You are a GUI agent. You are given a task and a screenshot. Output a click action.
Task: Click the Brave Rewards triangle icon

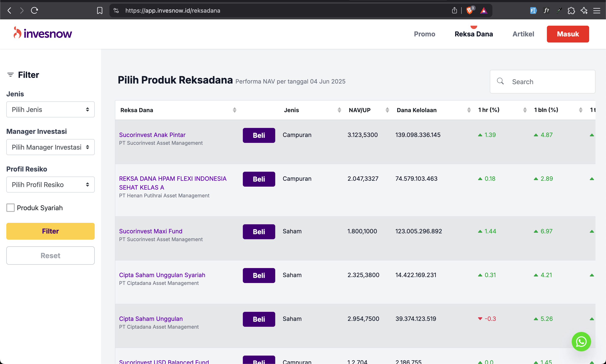[x=484, y=11]
